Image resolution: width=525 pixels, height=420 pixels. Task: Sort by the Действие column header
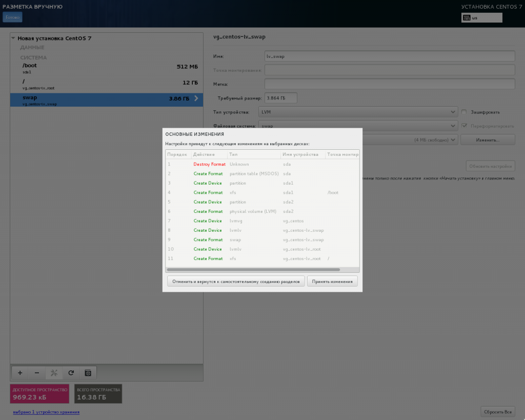tap(209, 154)
